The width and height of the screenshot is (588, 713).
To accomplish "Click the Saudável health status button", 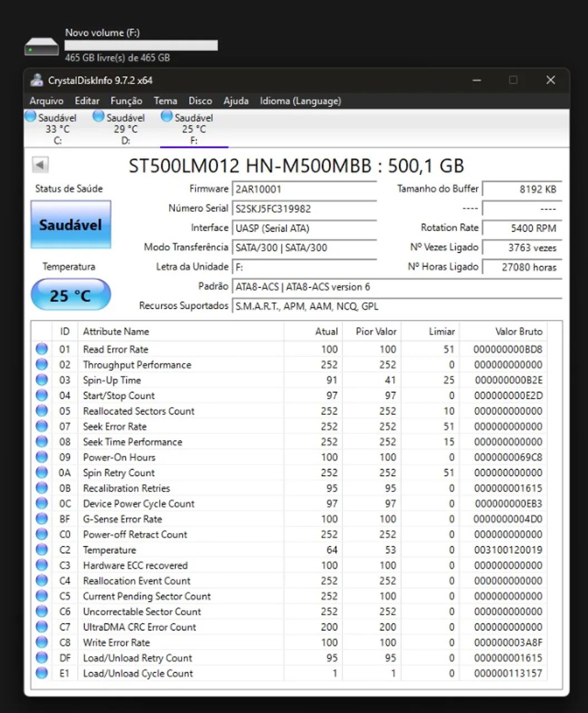I will pos(71,224).
